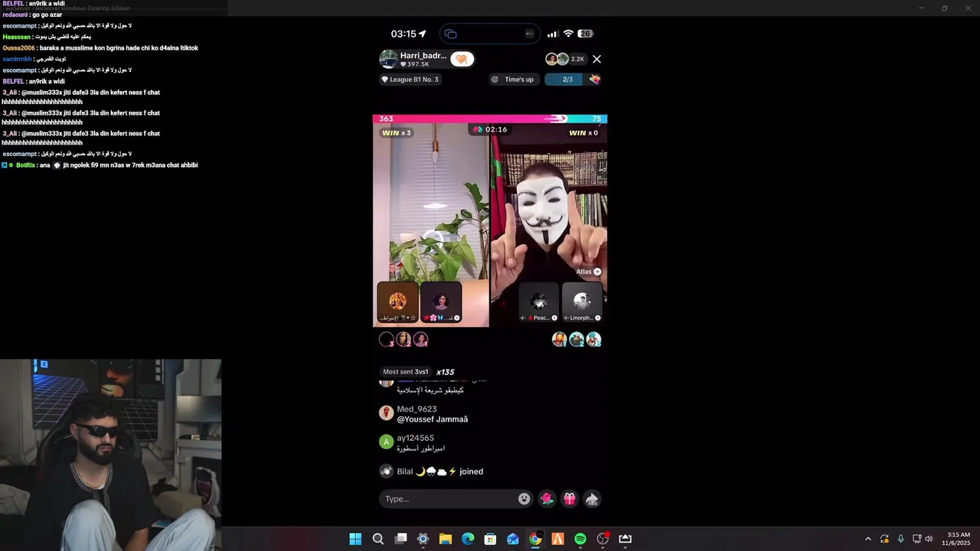
Task: Open the volume control in the system tray
Action: click(929, 539)
